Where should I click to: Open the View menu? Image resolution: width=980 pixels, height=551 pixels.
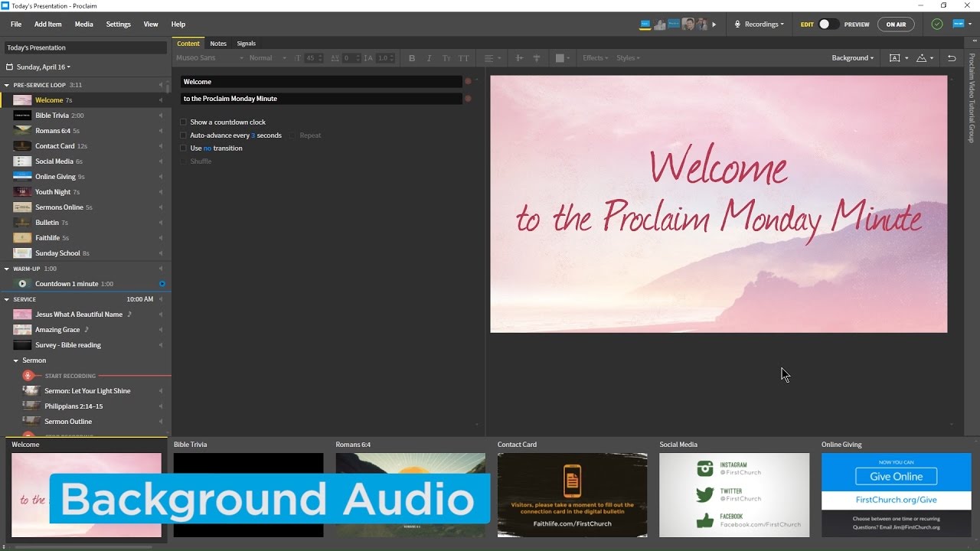[x=151, y=24]
